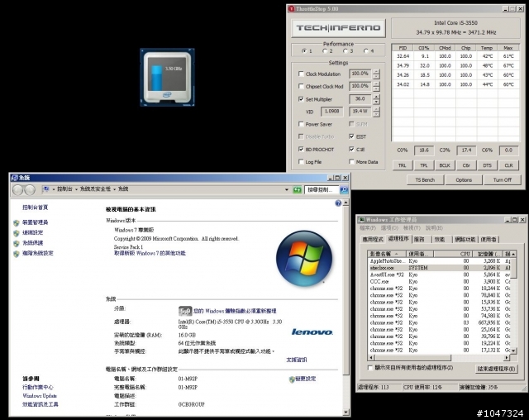
Task: Open 檢視(V) menu in Task Manager
Action: coord(412,228)
